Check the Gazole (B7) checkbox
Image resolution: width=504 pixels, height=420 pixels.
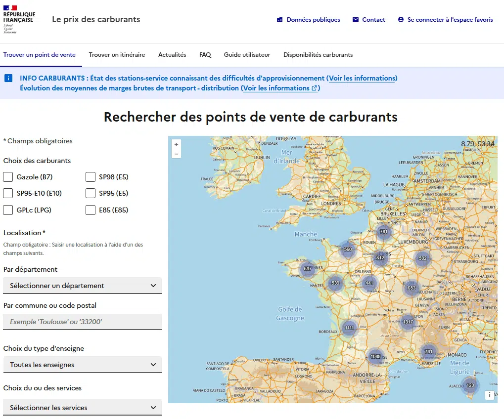8,177
